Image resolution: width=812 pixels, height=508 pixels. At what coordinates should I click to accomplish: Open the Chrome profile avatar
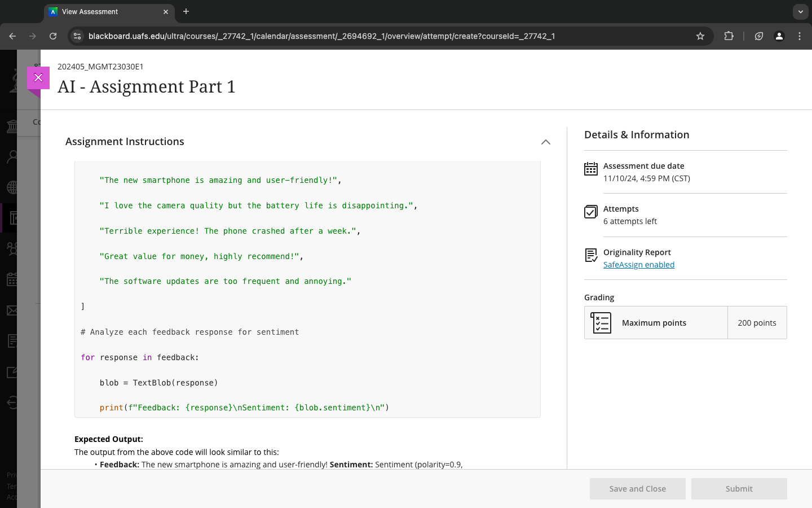(779, 36)
